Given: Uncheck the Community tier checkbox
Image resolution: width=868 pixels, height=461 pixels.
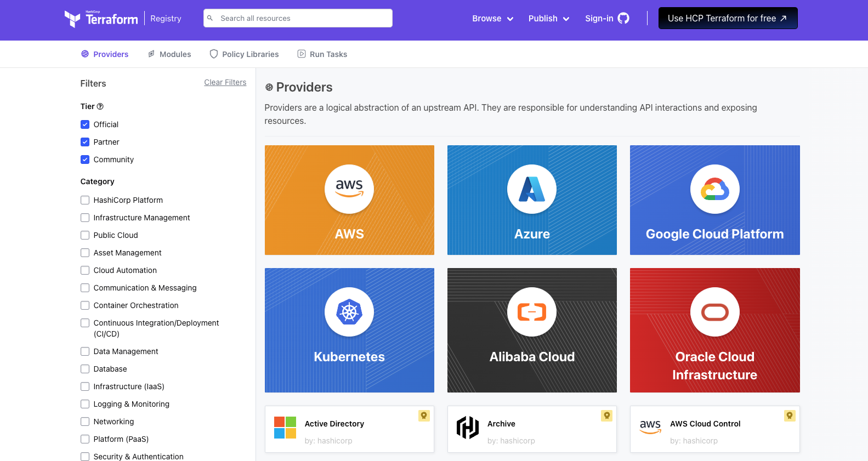Looking at the screenshot, I should click(x=85, y=160).
